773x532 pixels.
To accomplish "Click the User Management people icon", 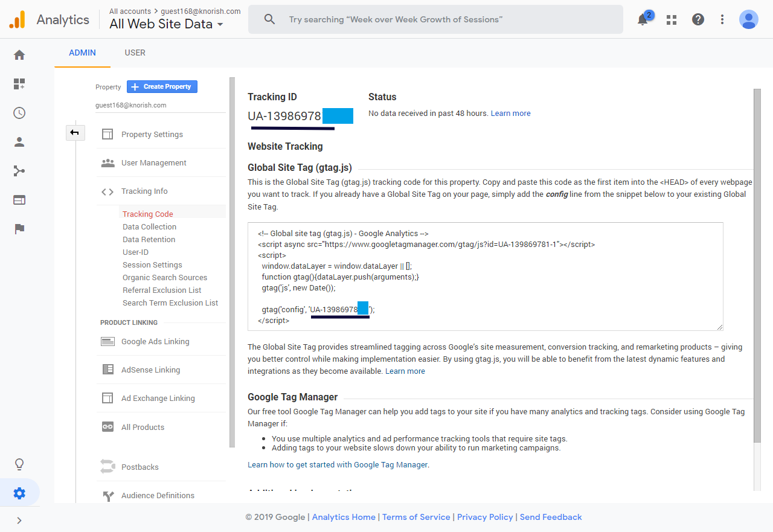I will 107,162.
